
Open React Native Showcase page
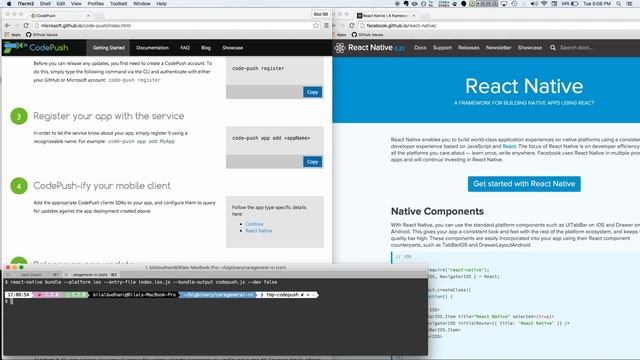point(530,48)
